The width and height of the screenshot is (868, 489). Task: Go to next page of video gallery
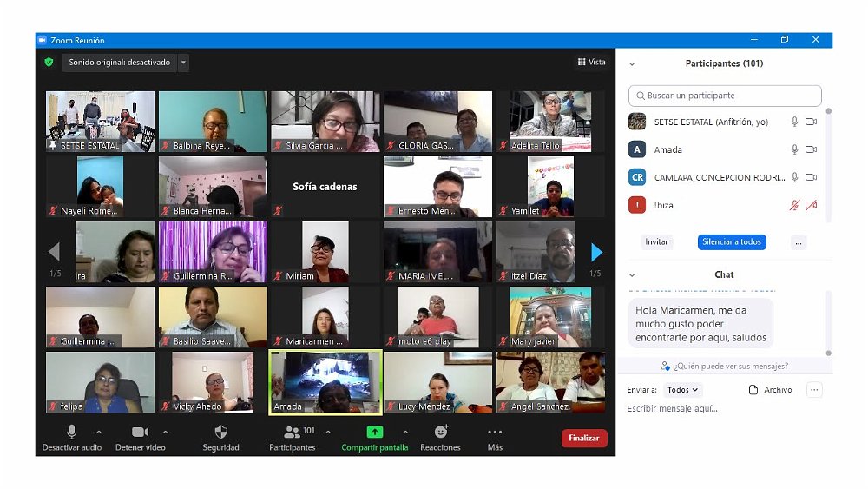click(596, 252)
